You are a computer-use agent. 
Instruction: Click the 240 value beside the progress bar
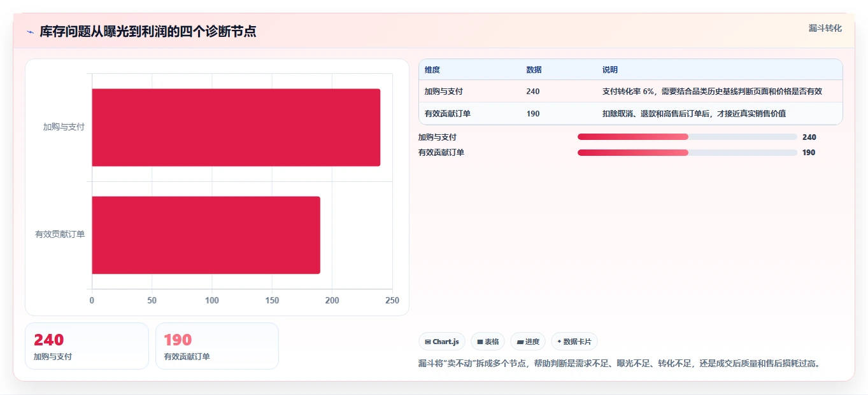(809, 137)
